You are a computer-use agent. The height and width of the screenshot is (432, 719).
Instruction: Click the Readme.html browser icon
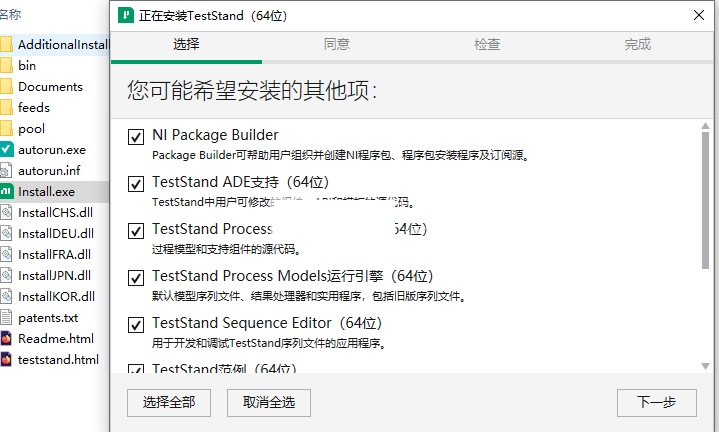6,338
